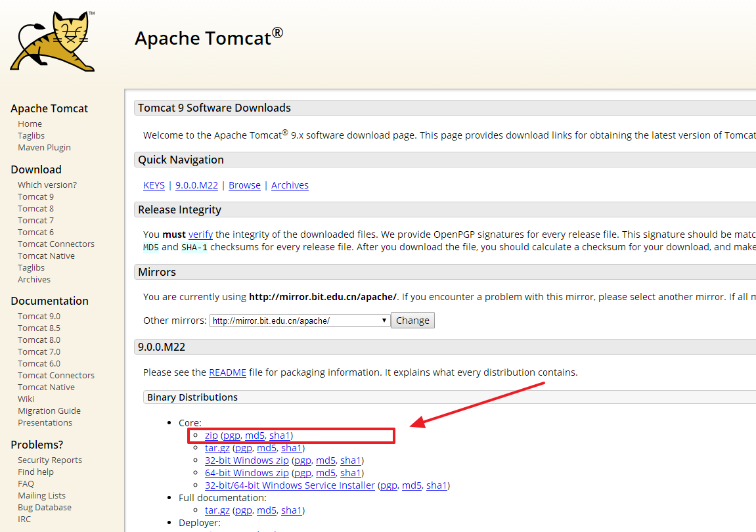This screenshot has width=756, height=532.
Task: Open pgp for 64-bit Windows zip
Action: coord(303,473)
